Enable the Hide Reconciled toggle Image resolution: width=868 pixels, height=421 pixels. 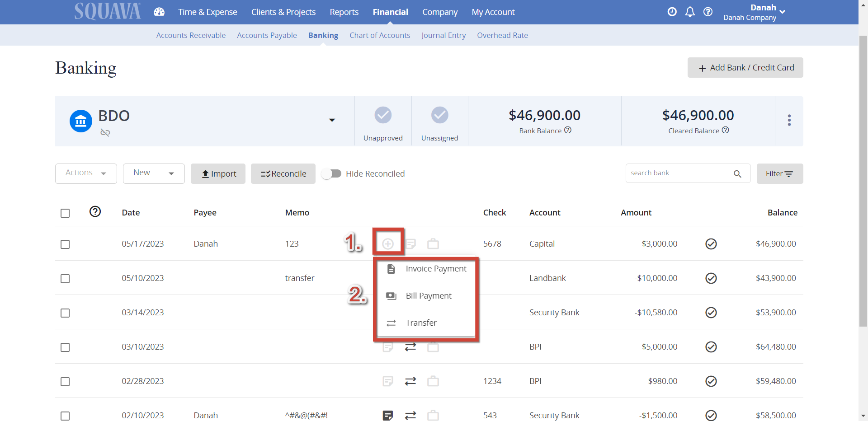332,173
